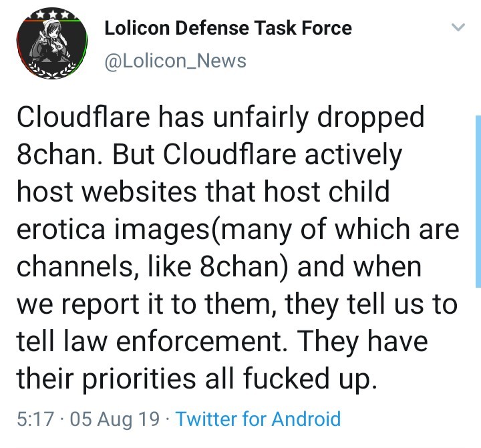The width and height of the screenshot is (481, 448).
Task: Click the 5:17 timestamp
Action: (35, 419)
